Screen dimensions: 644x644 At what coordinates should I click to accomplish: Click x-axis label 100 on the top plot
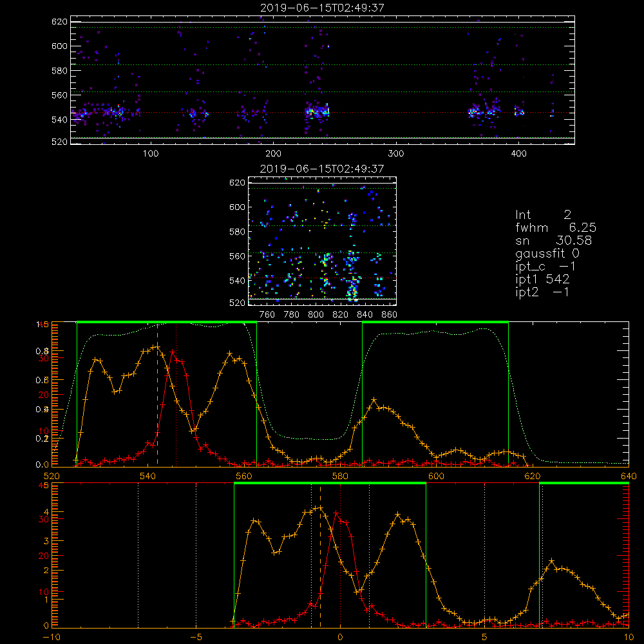(151, 153)
